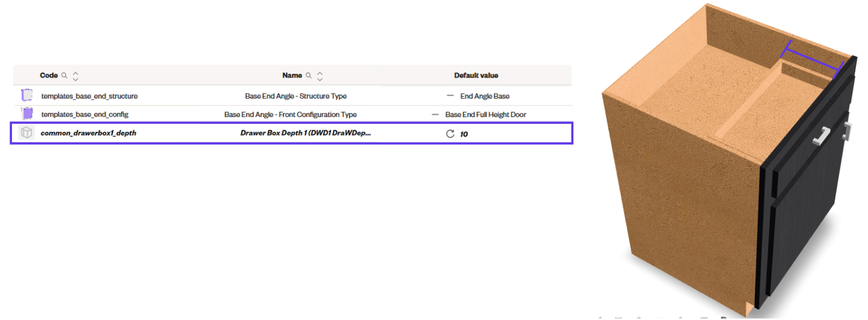Select the templates_base_end_config row

[292, 114]
